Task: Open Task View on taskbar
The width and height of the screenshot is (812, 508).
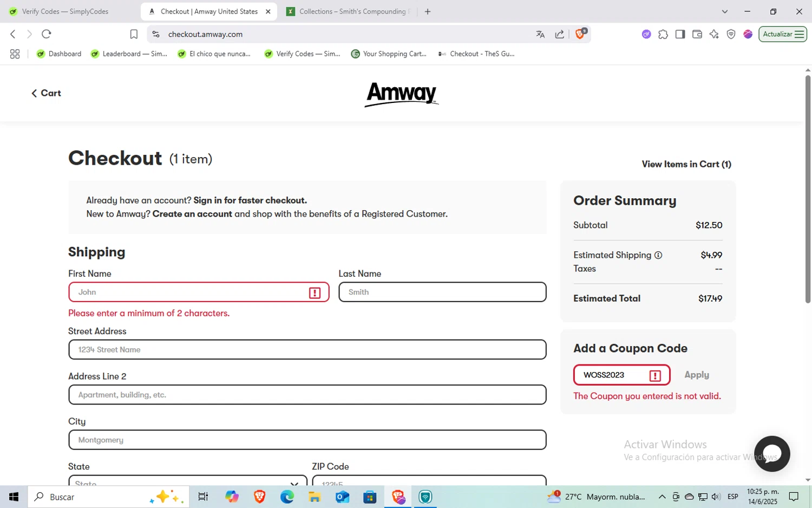Action: pos(203,497)
